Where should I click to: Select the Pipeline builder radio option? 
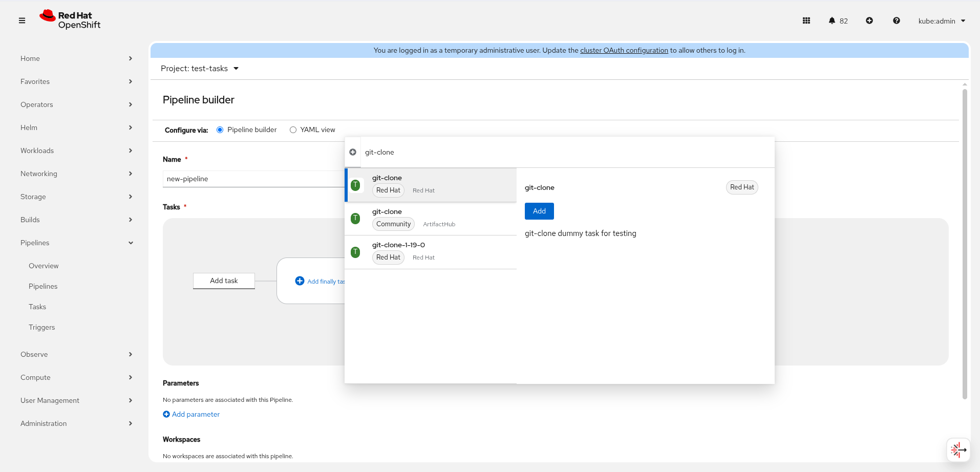tap(220, 130)
